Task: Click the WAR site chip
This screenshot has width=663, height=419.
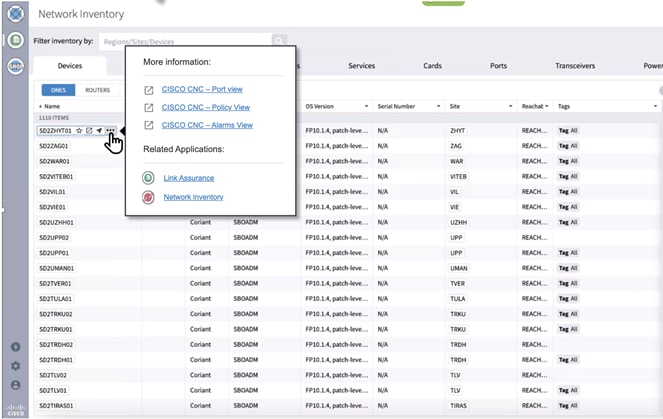Action: click(456, 161)
